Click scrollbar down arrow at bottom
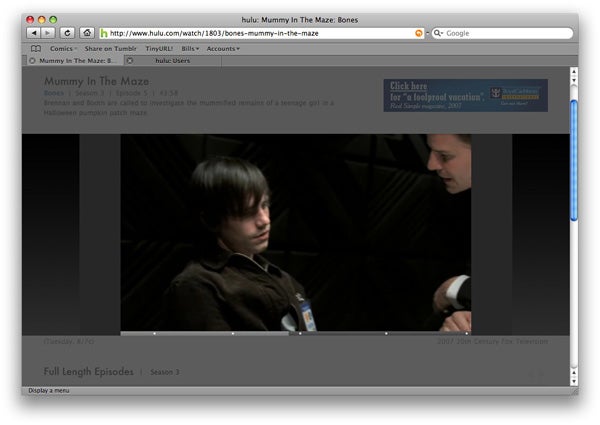Image resolution: width=600 pixels, height=425 pixels. pos(574,381)
